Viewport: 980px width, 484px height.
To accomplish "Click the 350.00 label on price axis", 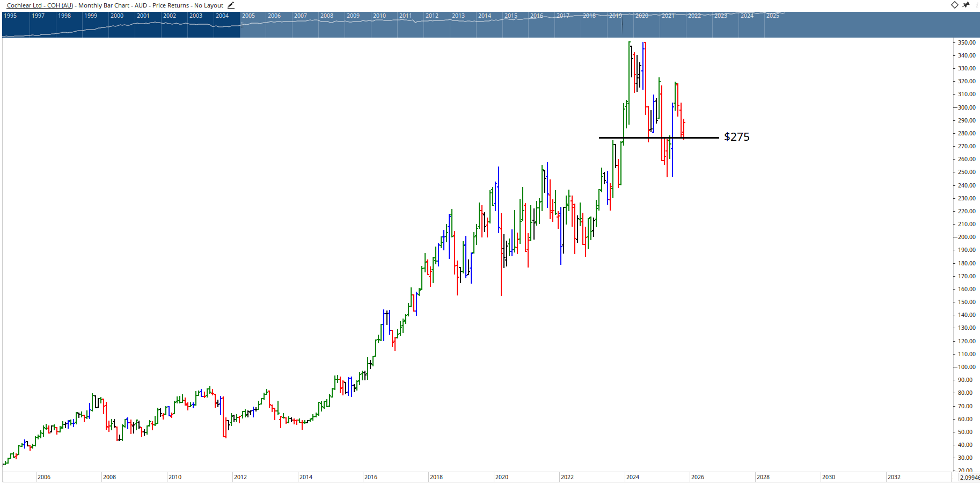I will click(967, 42).
